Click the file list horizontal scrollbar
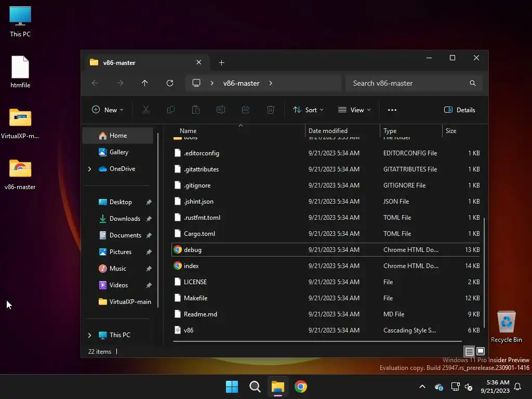The image size is (532, 399). pyautogui.click(x=317, y=341)
